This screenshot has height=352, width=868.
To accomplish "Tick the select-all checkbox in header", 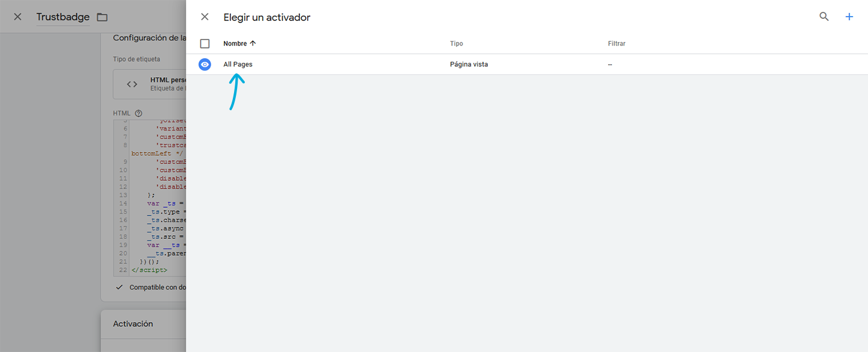I will coord(205,44).
